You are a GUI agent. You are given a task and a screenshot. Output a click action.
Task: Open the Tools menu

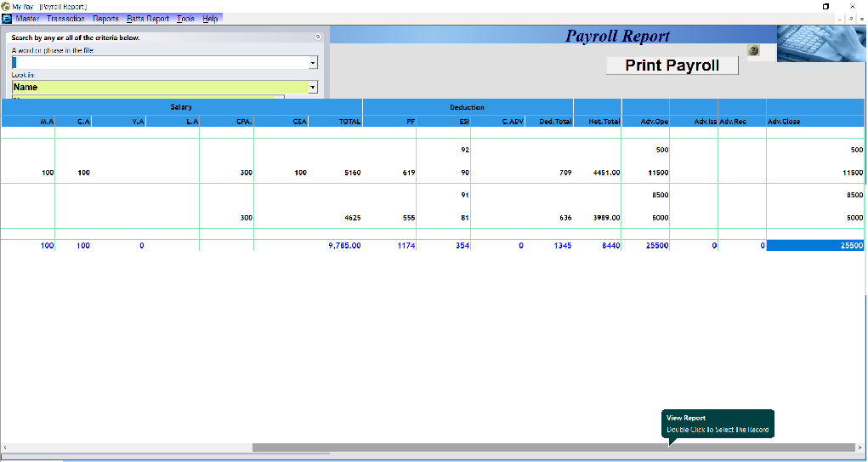click(185, 19)
